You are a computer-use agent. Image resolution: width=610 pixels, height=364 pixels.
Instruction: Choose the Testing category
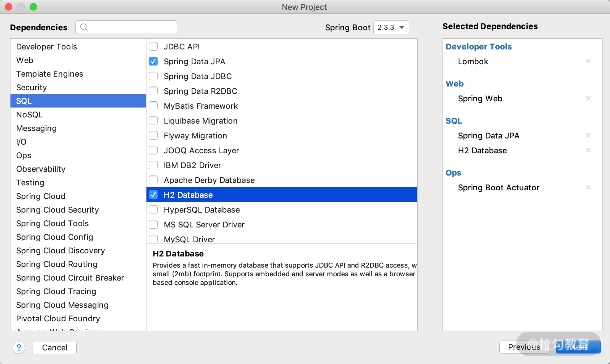coord(78,183)
